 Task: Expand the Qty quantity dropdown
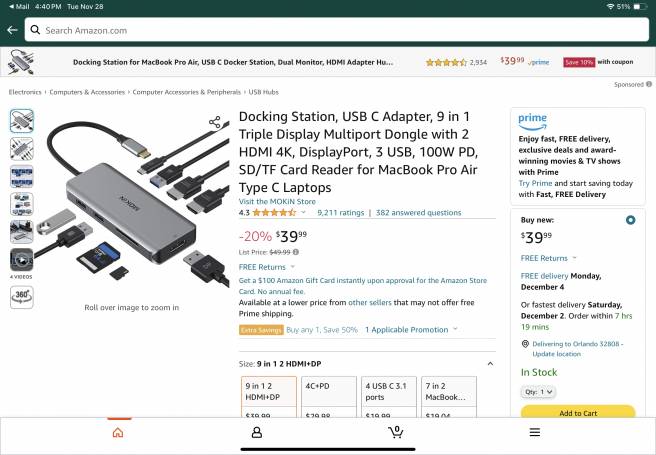tap(538, 392)
